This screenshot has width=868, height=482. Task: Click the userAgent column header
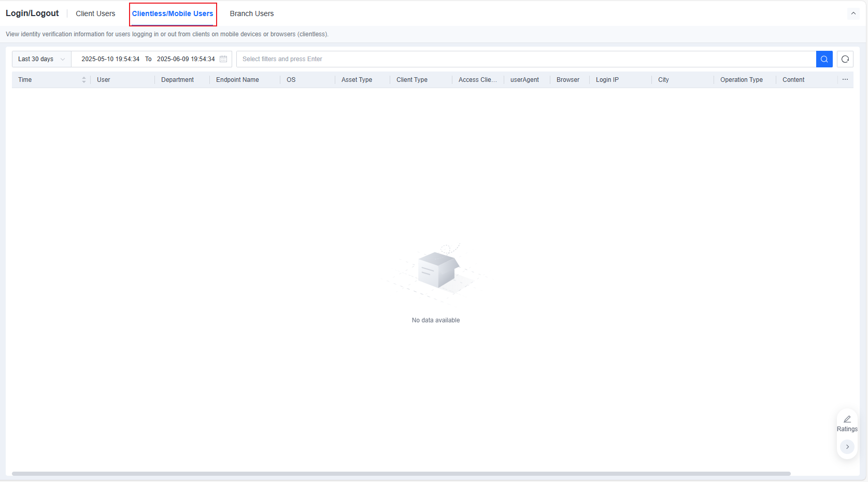coord(524,80)
